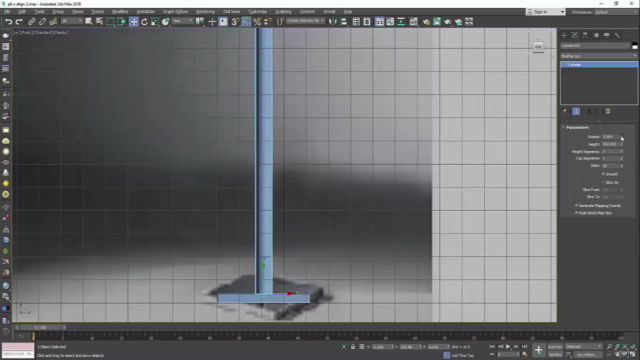Click the Set Key button
The width and height of the screenshot is (640, 360).
555,355
